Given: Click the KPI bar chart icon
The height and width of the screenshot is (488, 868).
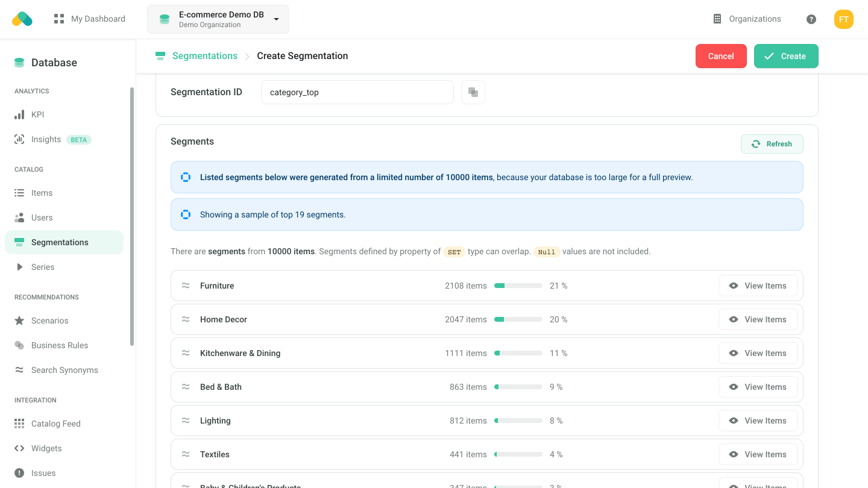Looking at the screenshot, I should click(x=19, y=114).
